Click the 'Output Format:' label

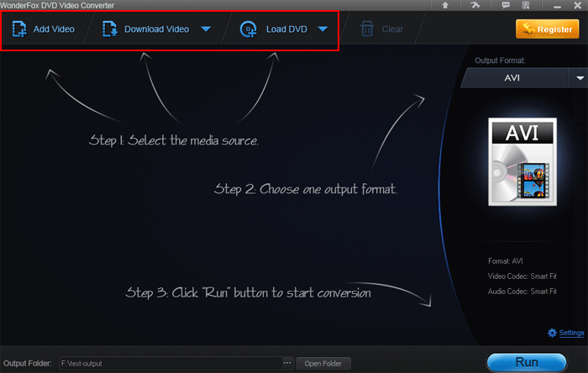click(501, 60)
